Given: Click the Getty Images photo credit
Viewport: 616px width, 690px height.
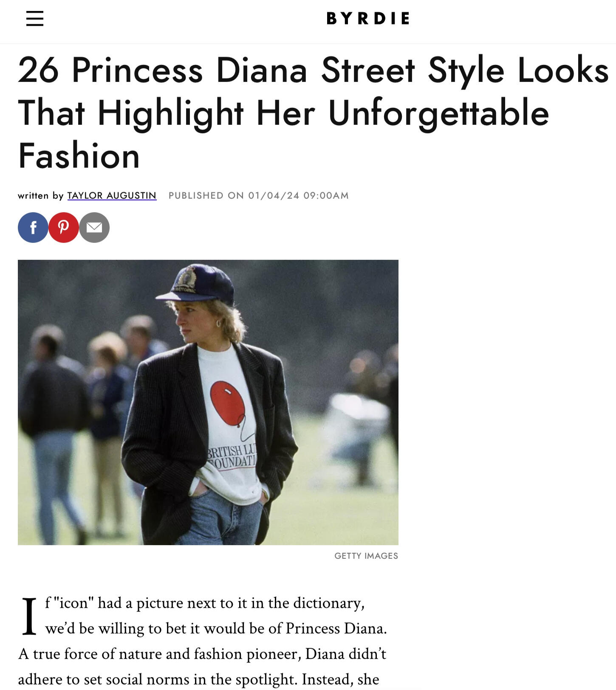Looking at the screenshot, I should pos(366,556).
